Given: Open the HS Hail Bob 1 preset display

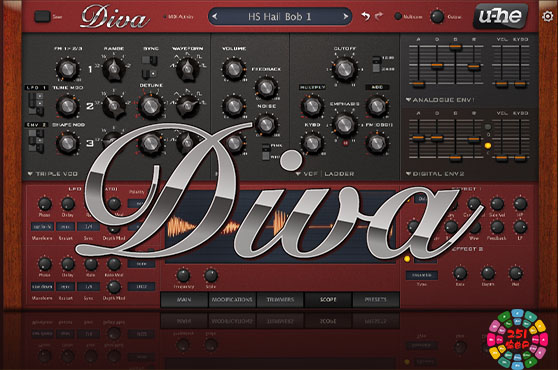Looking at the screenshot, I should click(280, 16).
